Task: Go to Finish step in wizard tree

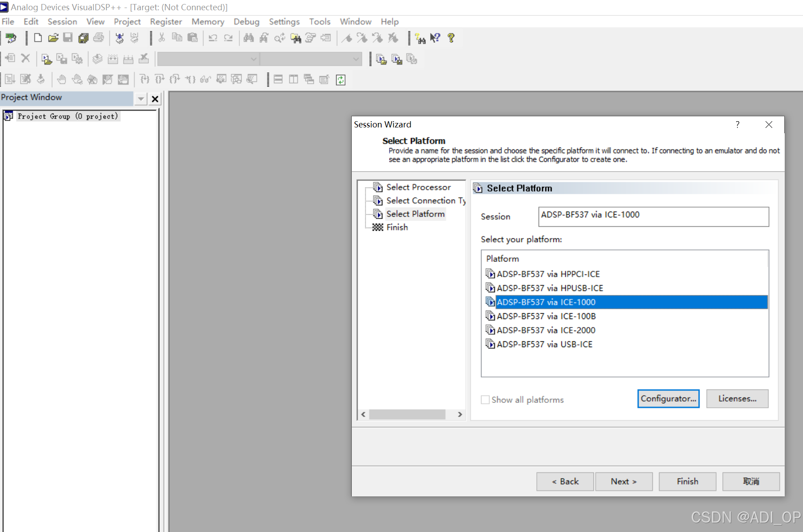Action: (x=397, y=227)
